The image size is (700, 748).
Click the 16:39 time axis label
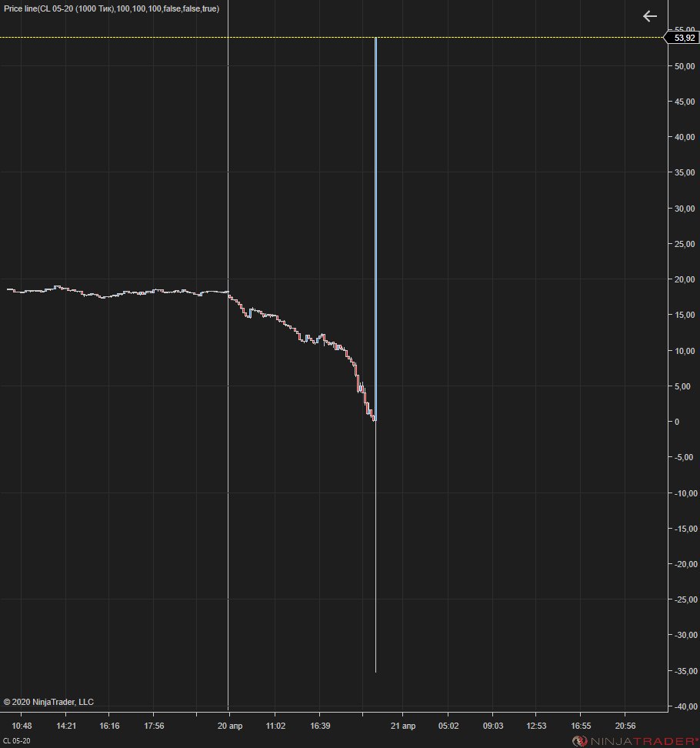coord(320,726)
